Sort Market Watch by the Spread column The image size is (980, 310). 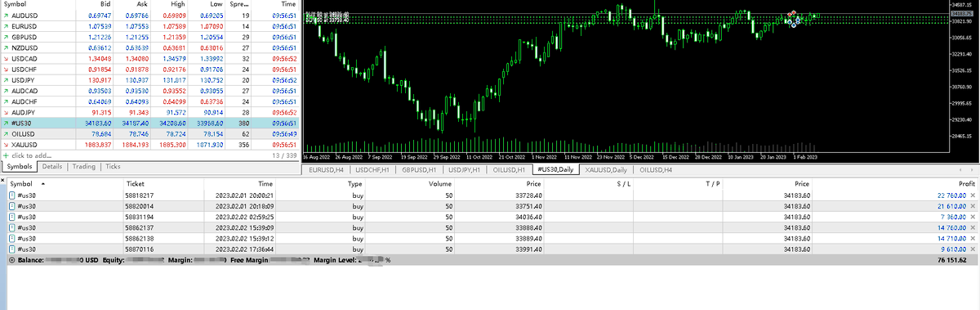[x=239, y=5]
